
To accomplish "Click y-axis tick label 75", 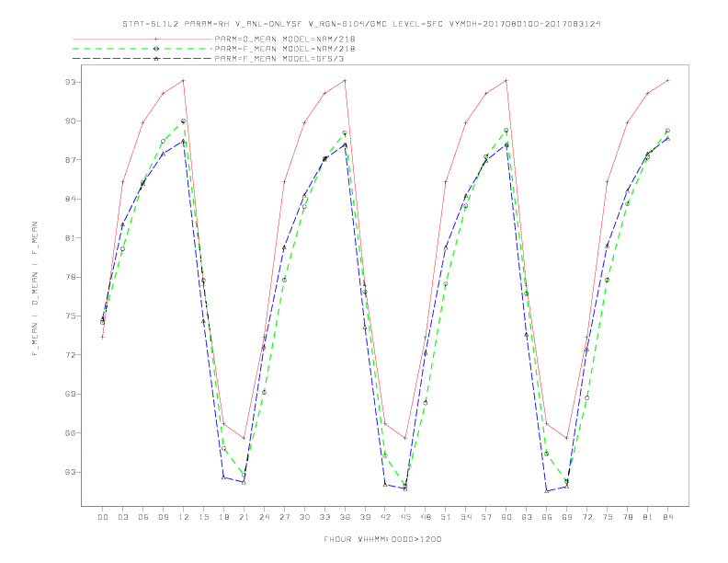I will coord(70,316).
